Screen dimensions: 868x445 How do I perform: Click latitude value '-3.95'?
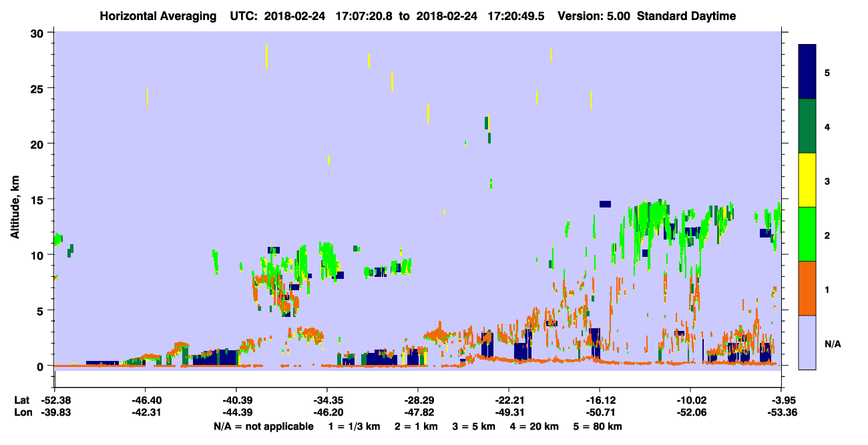783,400
